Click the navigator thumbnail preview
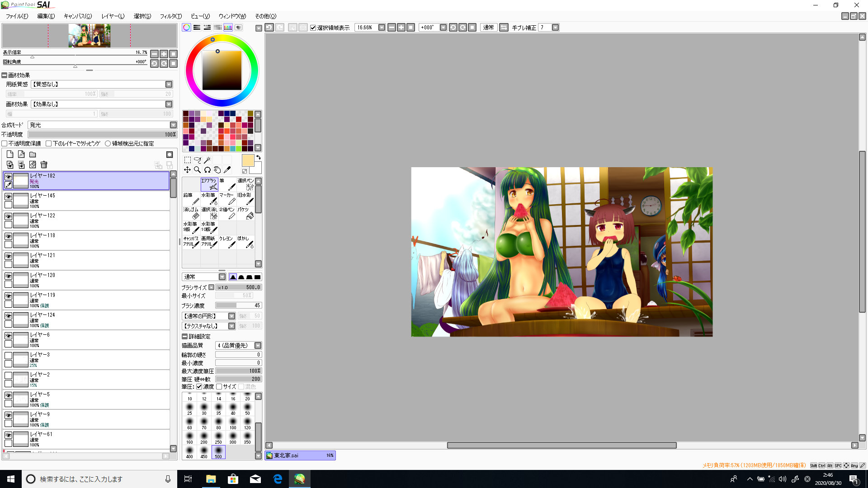The image size is (868, 488). (89, 36)
